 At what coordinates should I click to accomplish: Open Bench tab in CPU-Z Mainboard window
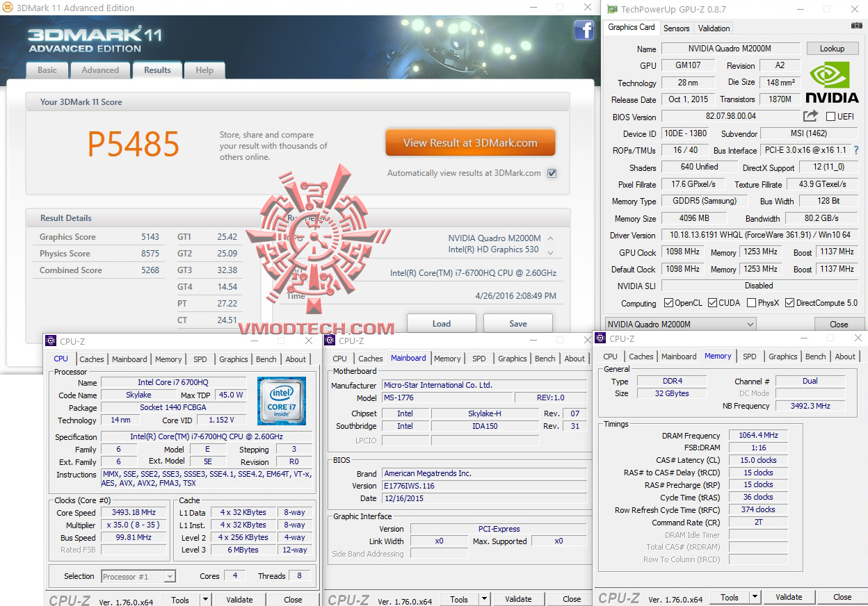coord(545,359)
